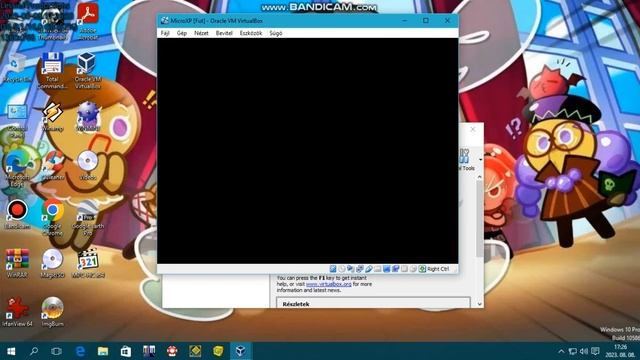Open Adobe Acrobat desktop shortcut
The width and height of the screenshot is (640, 360).
click(x=87, y=21)
